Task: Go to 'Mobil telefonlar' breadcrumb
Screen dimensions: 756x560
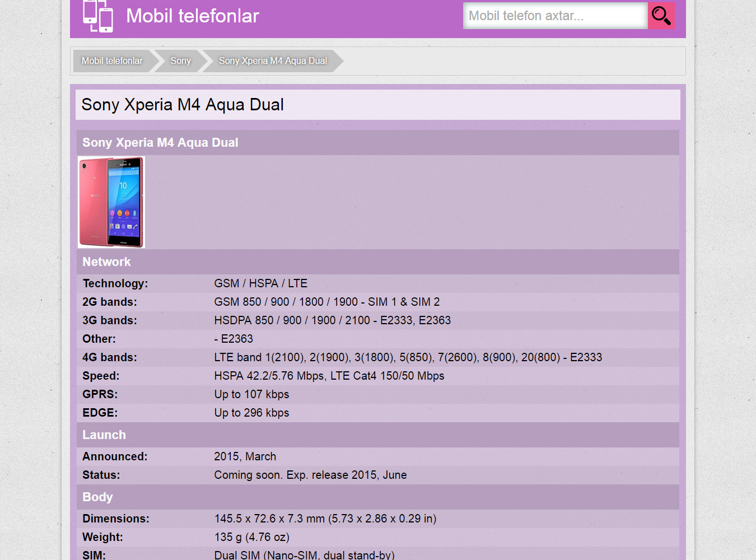Action: coord(112,60)
